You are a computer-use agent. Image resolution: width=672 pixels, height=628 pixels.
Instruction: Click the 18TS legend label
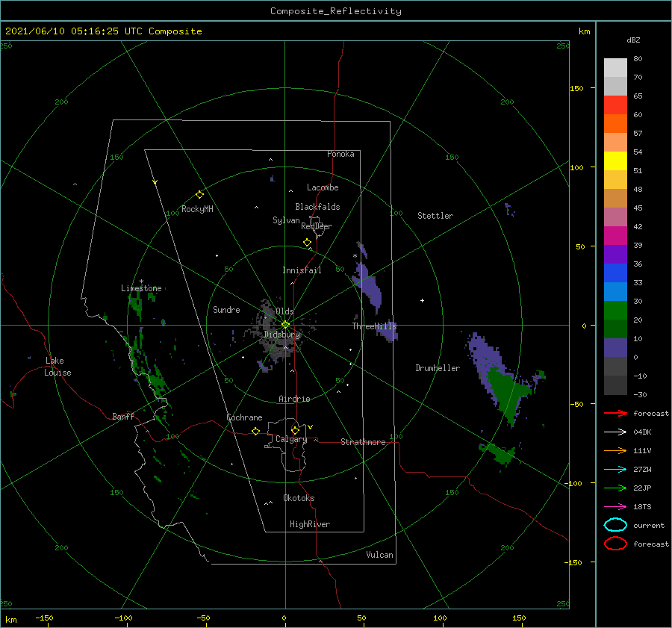pyautogui.click(x=642, y=507)
